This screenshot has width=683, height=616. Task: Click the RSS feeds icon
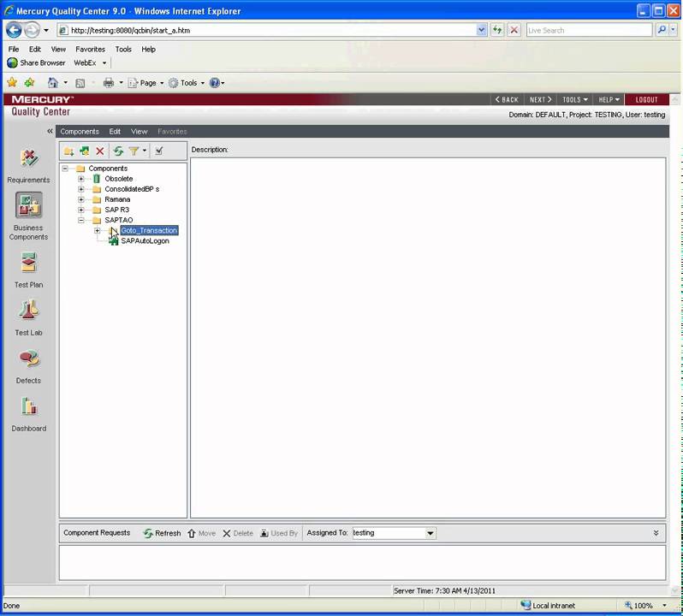coord(80,83)
